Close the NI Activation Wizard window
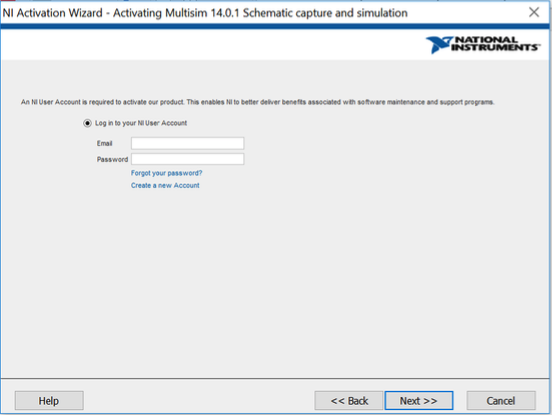Image resolution: width=552 pixels, height=416 pixels. click(x=534, y=12)
